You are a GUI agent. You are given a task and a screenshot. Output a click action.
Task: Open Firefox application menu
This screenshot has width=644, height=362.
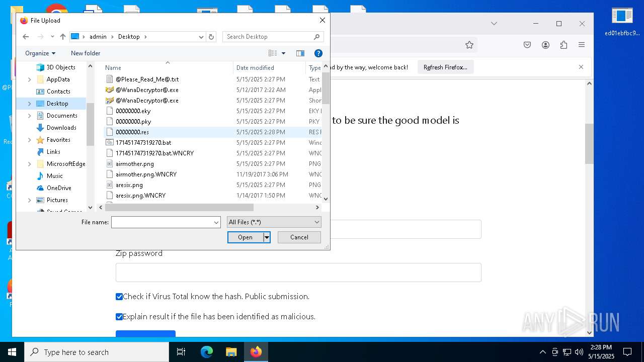[582, 45]
